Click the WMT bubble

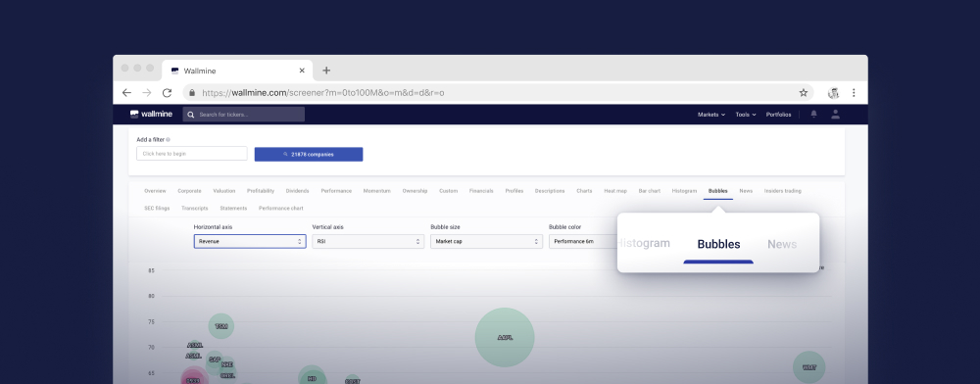point(809,367)
